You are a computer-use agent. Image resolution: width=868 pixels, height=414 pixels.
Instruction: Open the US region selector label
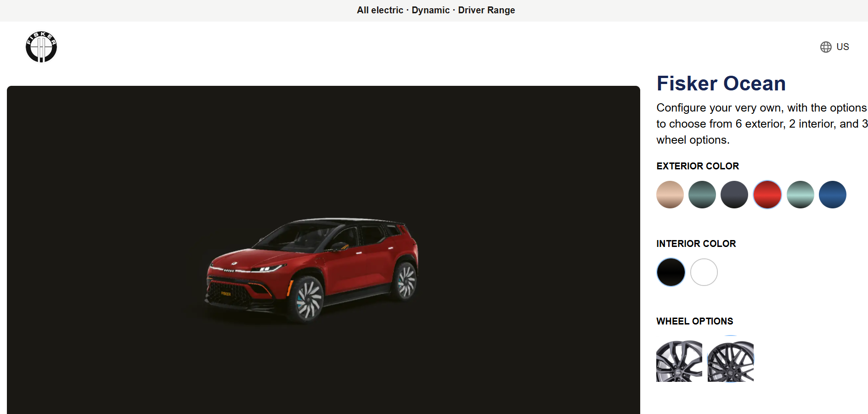pos(842,47)
